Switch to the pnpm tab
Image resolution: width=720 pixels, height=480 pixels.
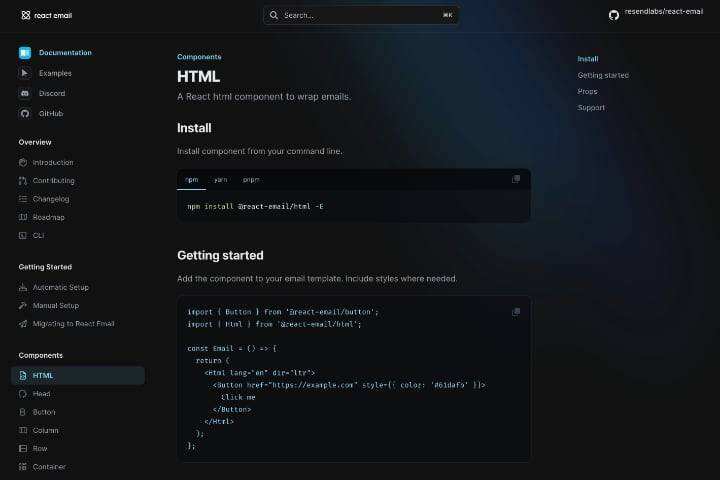coord(251,179)
